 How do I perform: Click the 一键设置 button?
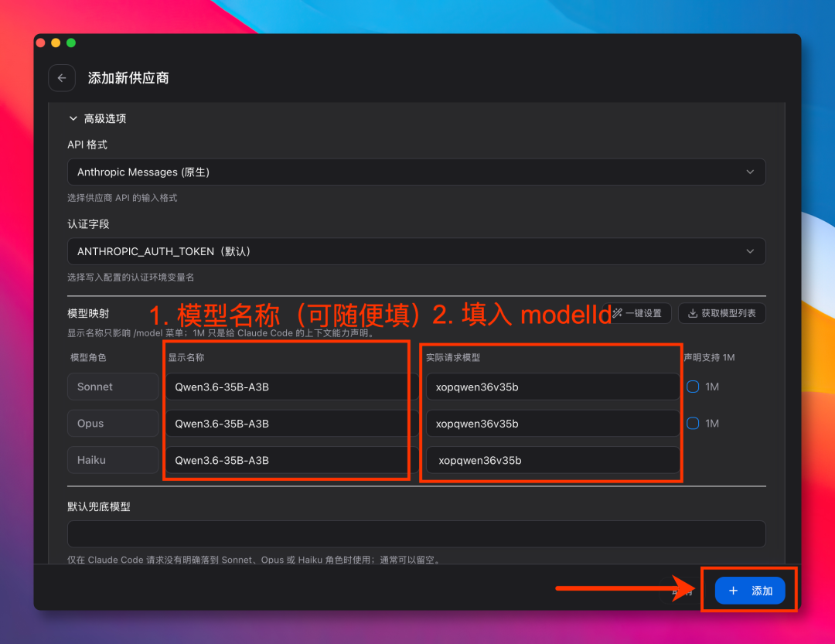click(x=637, y=313)
